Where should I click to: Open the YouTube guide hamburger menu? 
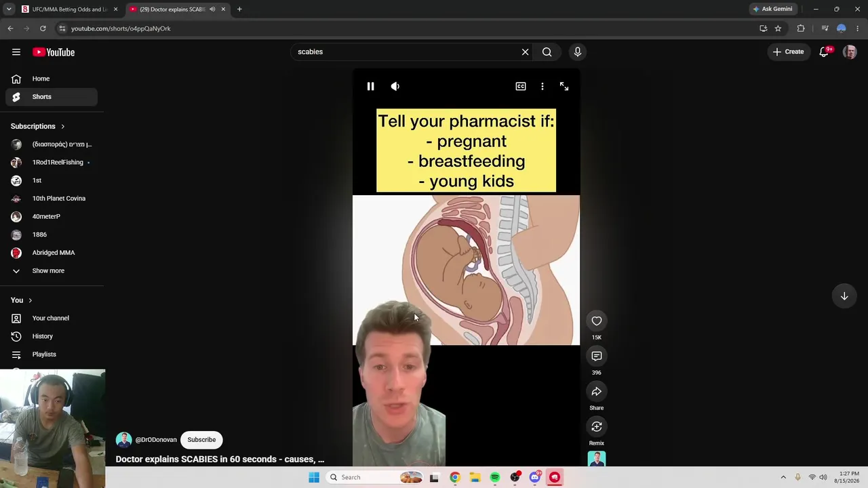16,52
